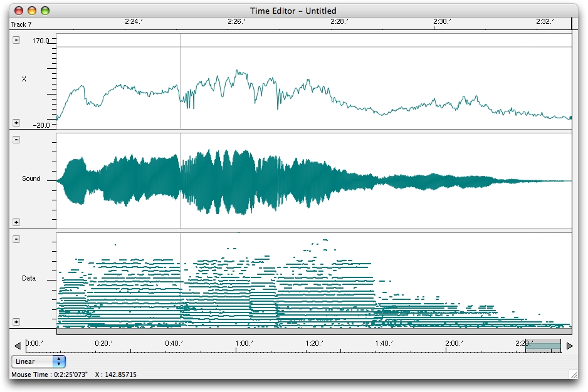Click the minus button on the Sound track
This screenshot has width=588, height=392.
pyautogui.click(x=16, y=140)
